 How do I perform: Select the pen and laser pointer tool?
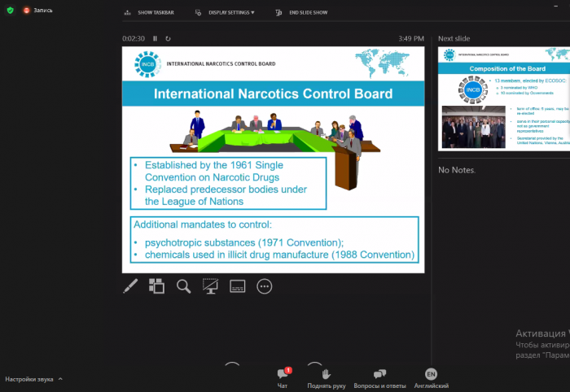(130, 286)
